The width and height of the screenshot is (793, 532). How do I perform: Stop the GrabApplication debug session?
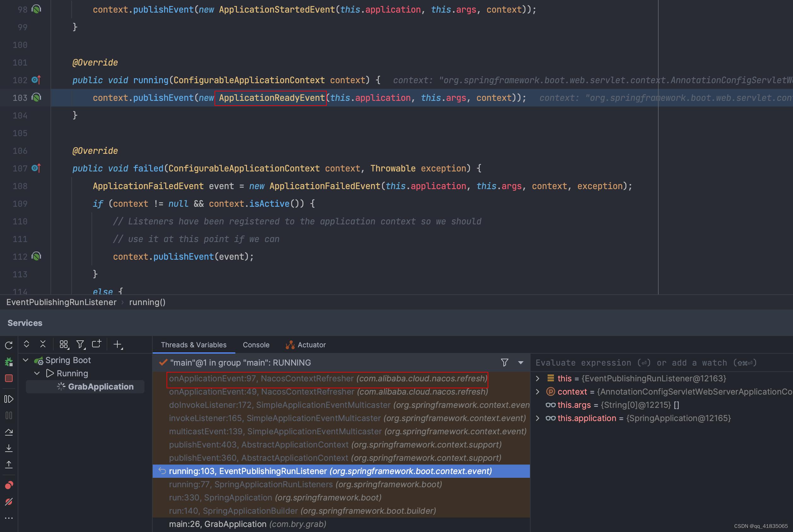point(9,378)
